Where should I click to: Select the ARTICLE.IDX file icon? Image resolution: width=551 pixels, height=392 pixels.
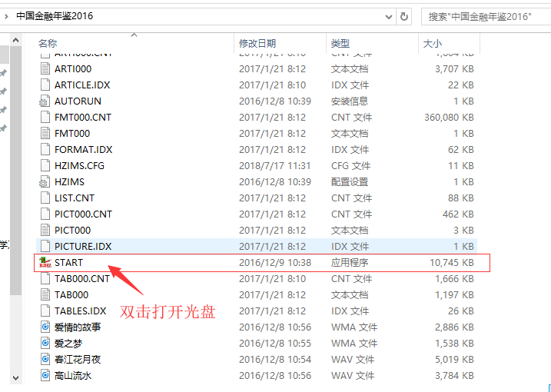(45, 85)
